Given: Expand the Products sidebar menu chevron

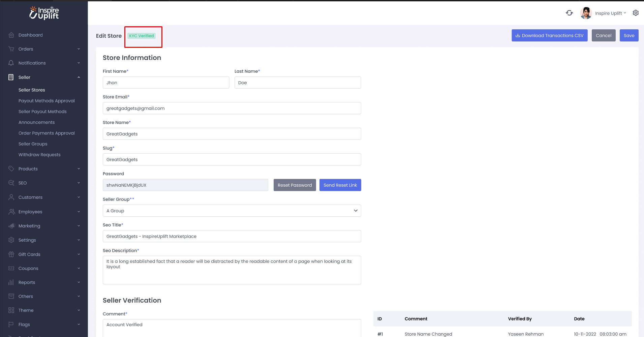Looking at the screenshot, I should (x=79, y=169).
